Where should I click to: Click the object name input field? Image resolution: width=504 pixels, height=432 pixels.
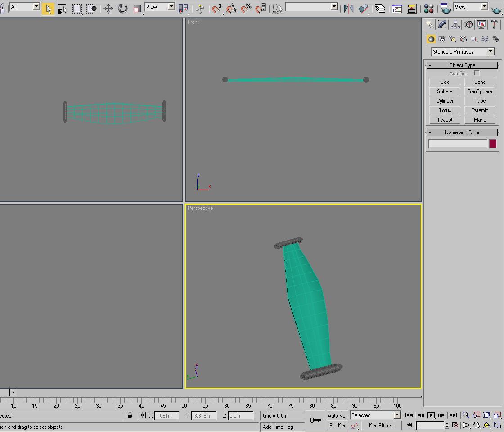458,144
